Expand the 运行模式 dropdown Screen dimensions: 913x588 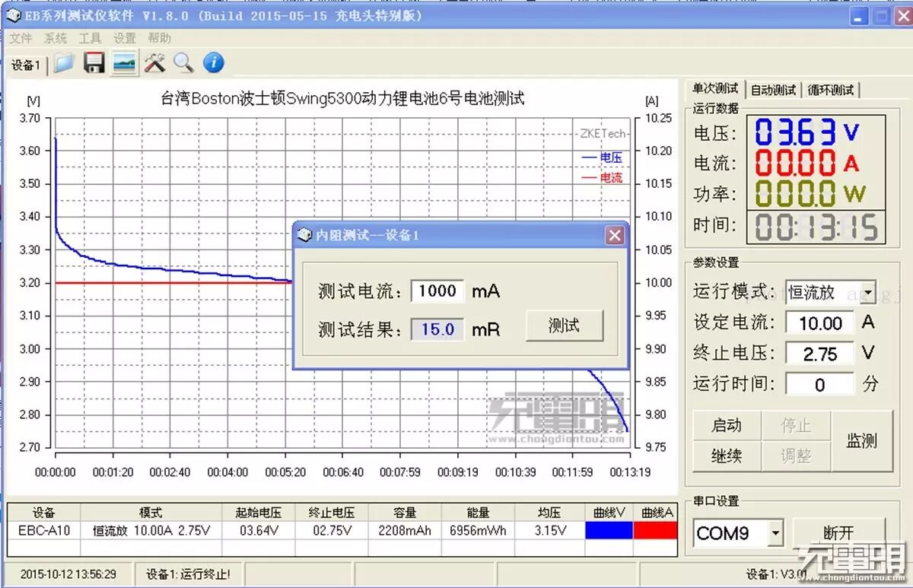coord(868,291)
